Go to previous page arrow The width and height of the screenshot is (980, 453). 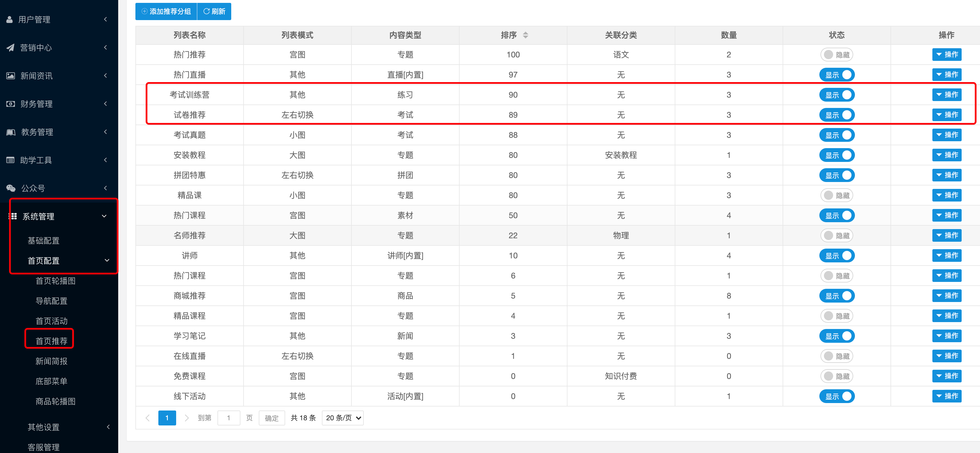(148, 418)
